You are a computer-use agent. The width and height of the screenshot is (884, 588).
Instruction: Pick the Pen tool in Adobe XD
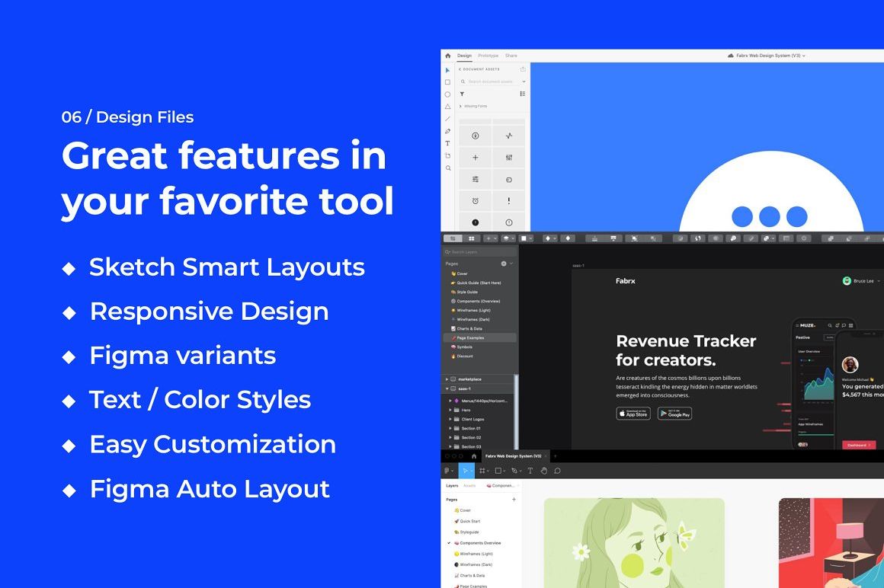coord(448,131)
